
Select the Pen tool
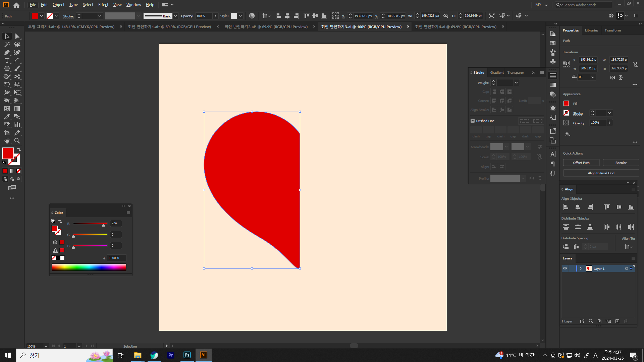point(7,52)
